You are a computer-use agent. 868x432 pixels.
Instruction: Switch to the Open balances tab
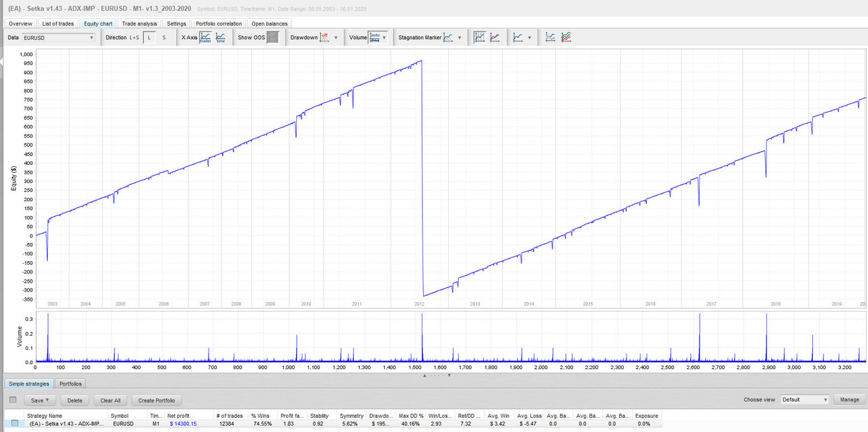pyautogui.click(x=269, y=24)
